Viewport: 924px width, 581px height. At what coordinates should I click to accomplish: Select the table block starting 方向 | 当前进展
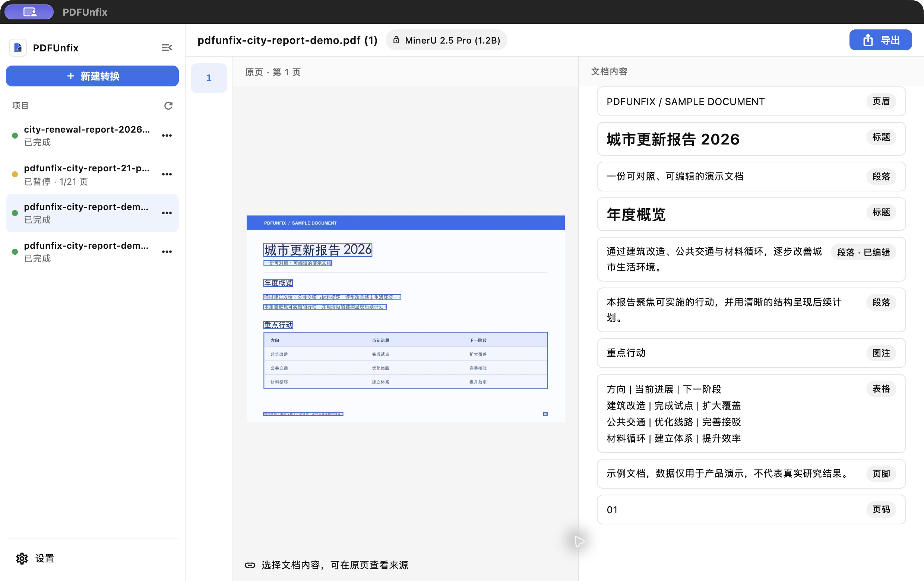pos(751,413)
